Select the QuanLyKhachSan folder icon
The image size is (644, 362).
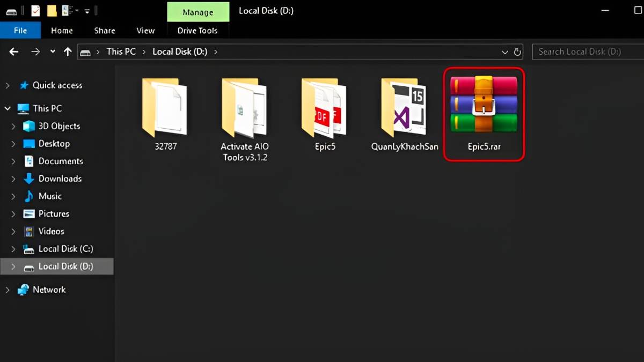[x=404, y=107]
